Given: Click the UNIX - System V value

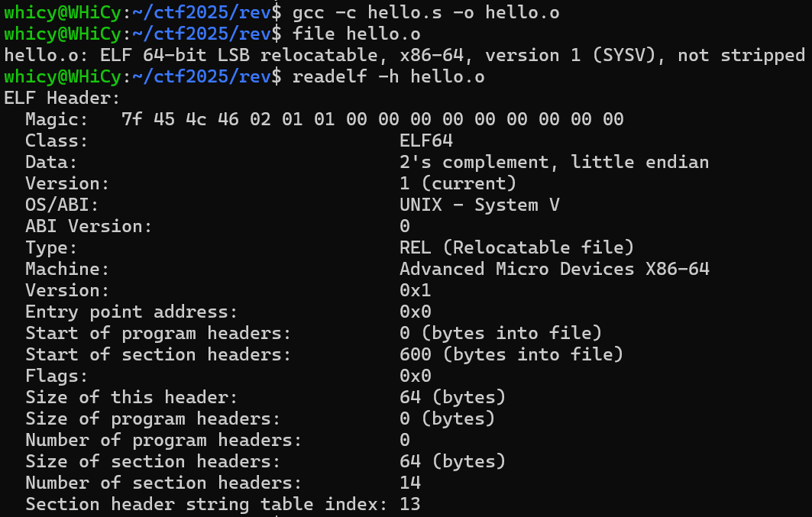Looking at the screenshot, I should [480, 205].
